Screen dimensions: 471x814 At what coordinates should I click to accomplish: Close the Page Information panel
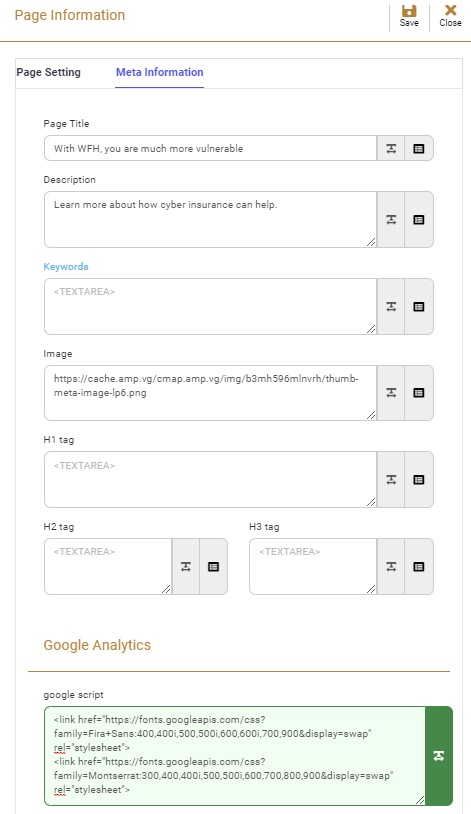pos(450,16)
